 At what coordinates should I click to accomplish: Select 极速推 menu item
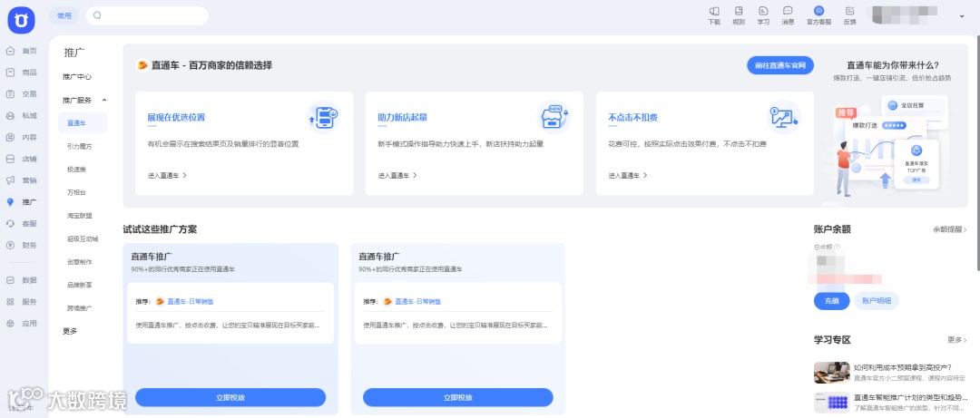click(x=76, y=170)
